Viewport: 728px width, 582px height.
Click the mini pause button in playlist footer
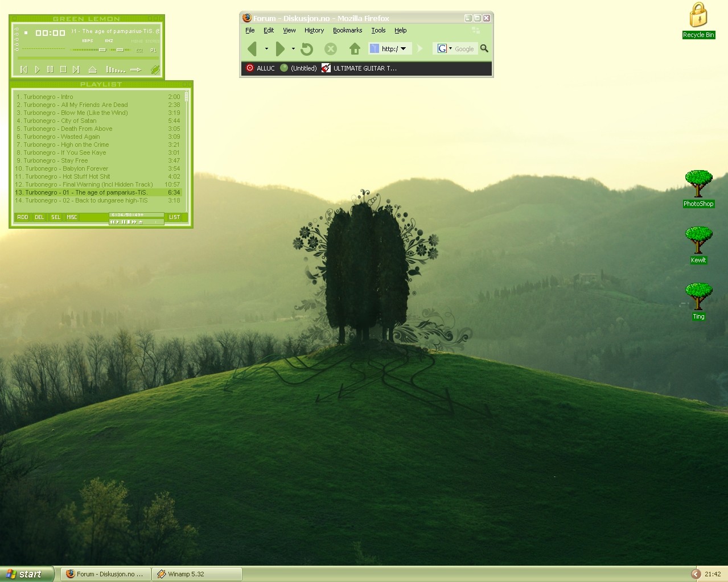(x=124, y=222)
